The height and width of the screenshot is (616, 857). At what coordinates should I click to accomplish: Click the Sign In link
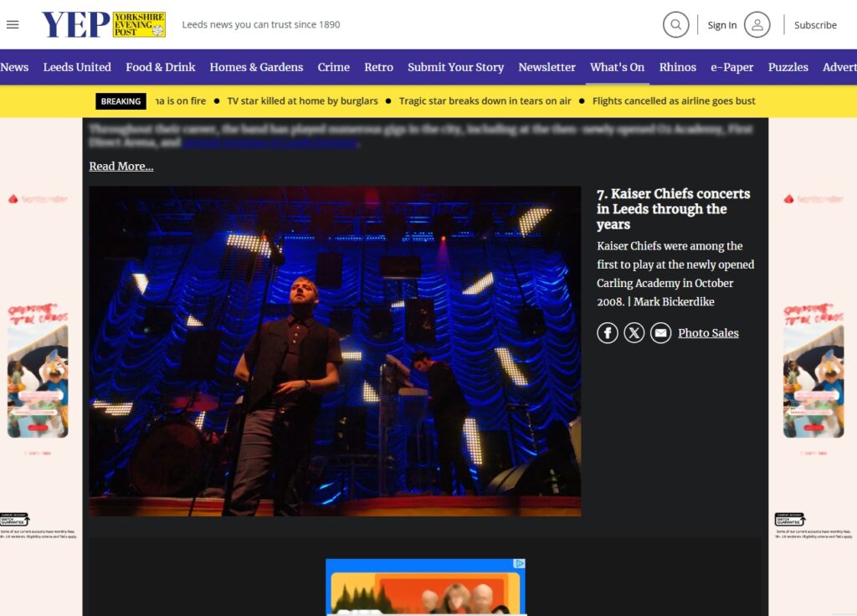(721, 25)
